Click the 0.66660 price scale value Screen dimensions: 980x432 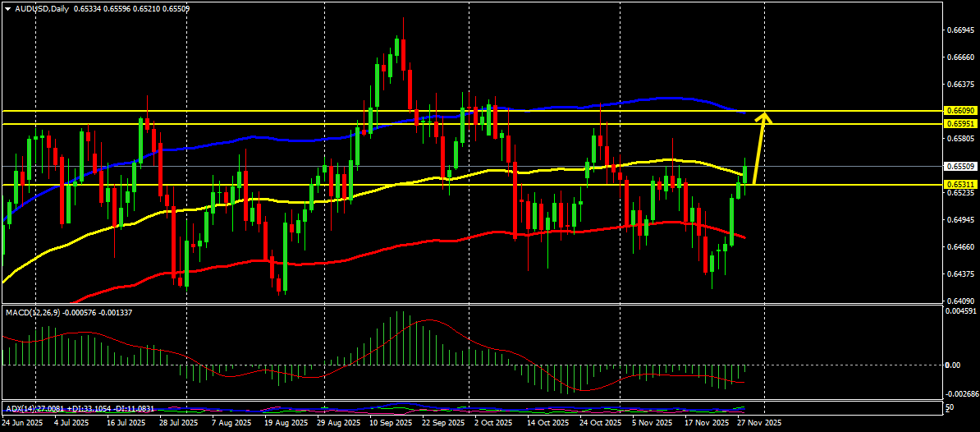coord(960,57)
